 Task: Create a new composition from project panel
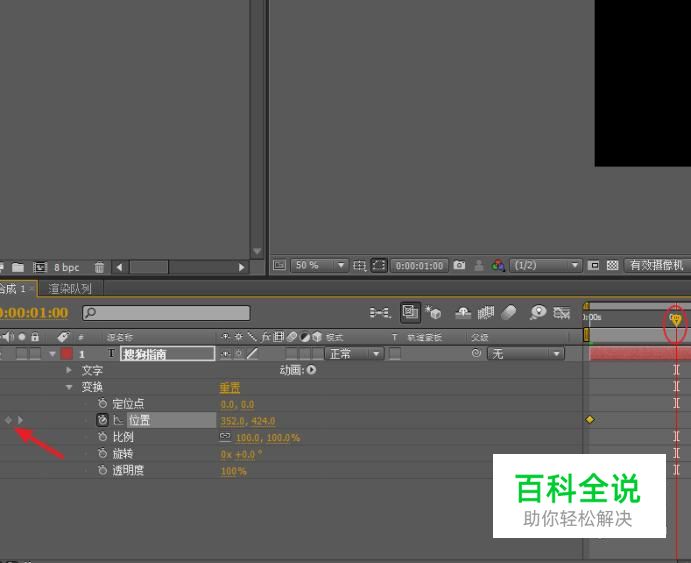click(40, 267)
